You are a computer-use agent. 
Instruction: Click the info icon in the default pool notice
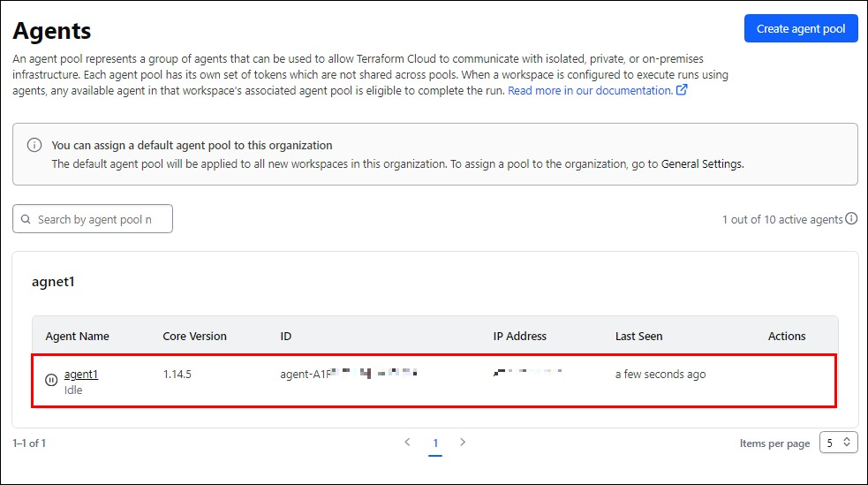pyautogui.click(x=34, y=145)
